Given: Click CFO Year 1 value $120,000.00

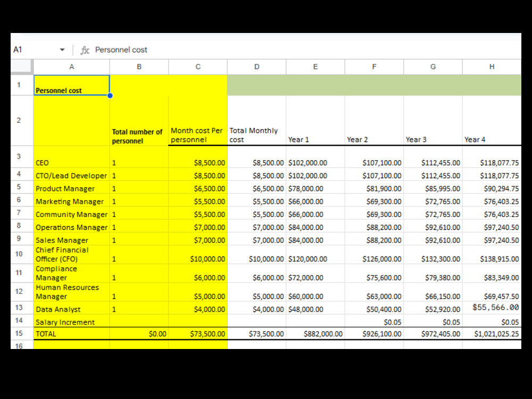Looking at the screenshot, I should [x=315, y=254].
